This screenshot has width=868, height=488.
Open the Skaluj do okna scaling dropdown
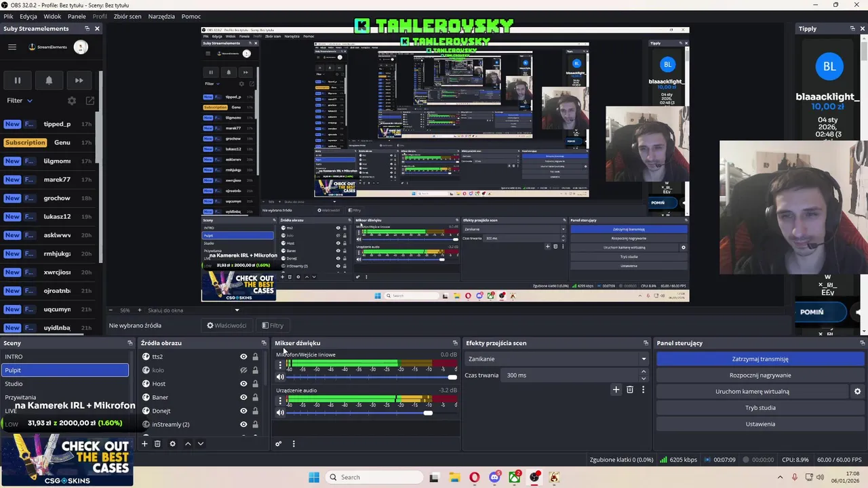[x=193, y=310]
